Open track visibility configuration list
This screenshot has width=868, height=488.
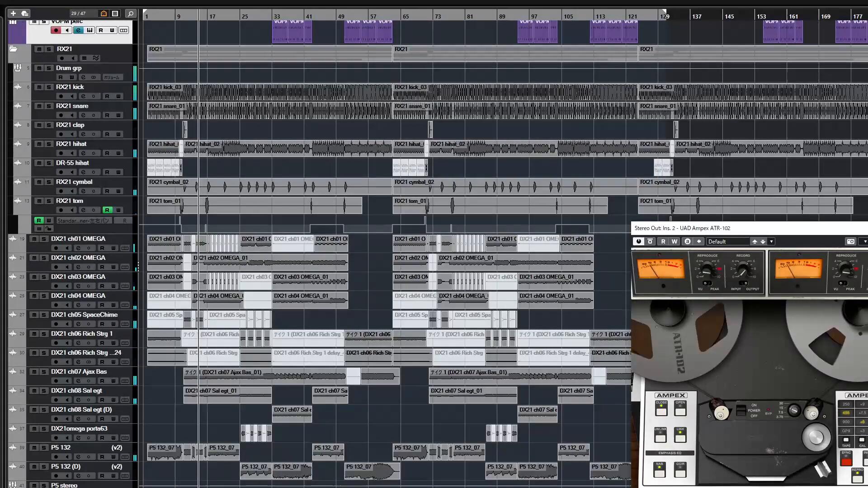pyautogui.click(x=115, y=14)
